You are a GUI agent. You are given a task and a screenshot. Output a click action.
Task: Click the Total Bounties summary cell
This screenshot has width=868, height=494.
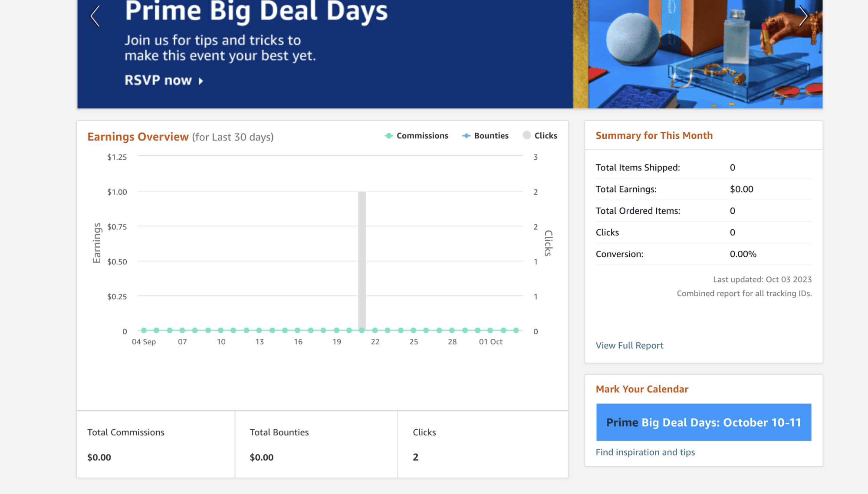pyautogui.click(x=316, y=445)
